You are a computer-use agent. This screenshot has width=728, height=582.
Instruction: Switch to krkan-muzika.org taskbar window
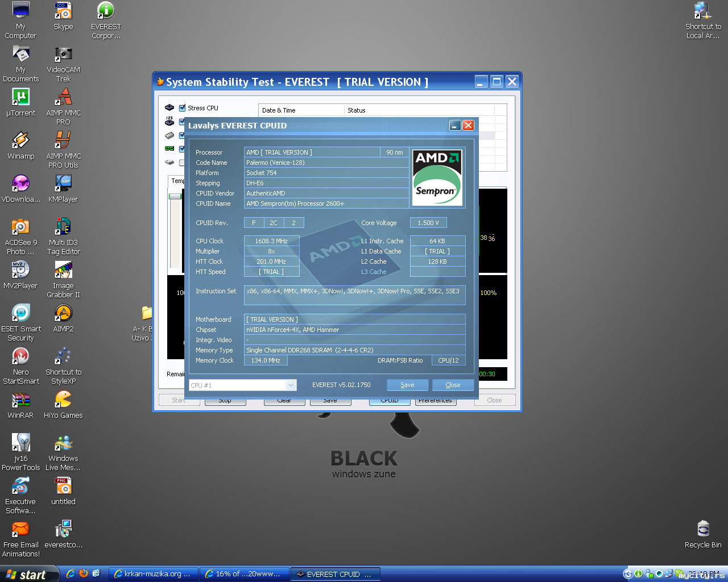point(153,574)
